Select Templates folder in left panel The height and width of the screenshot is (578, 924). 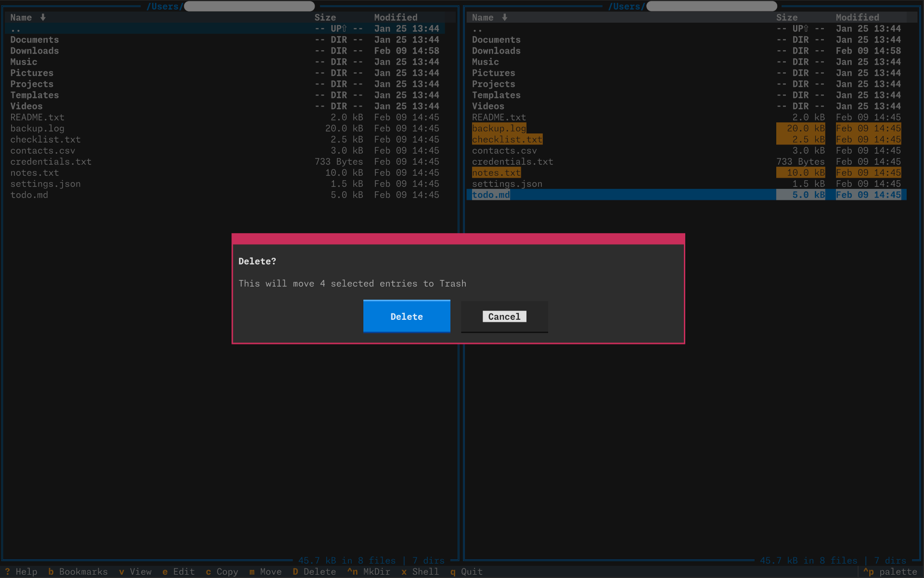click(225, 95)
